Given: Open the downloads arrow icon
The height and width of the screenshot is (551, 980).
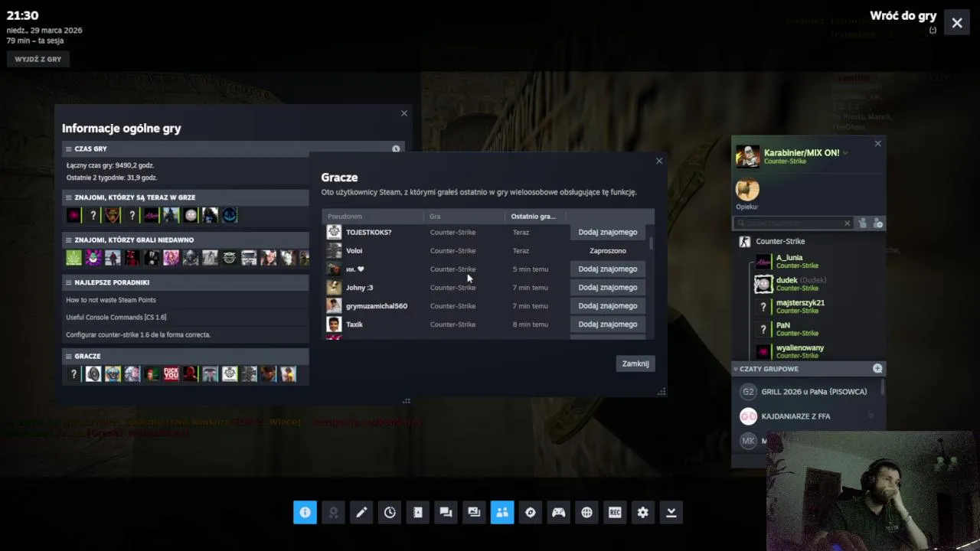Looking at the screenshot, I should pos(671,512).
